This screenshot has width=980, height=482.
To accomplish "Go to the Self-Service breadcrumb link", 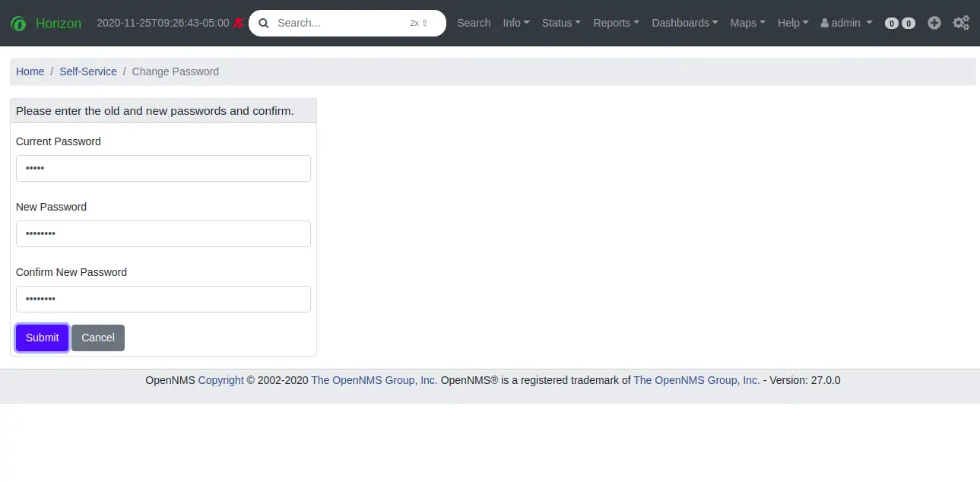I will click(88, 71).
